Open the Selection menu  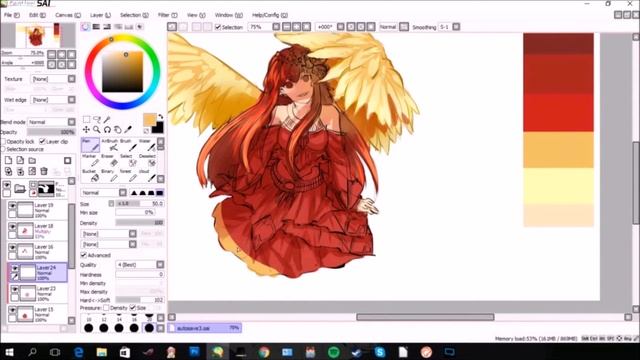tap(134, 15)
